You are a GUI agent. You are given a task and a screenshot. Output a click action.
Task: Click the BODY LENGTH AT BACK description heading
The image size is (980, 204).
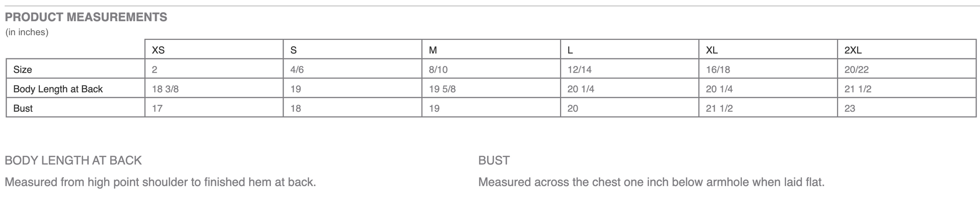click(73, 160)
